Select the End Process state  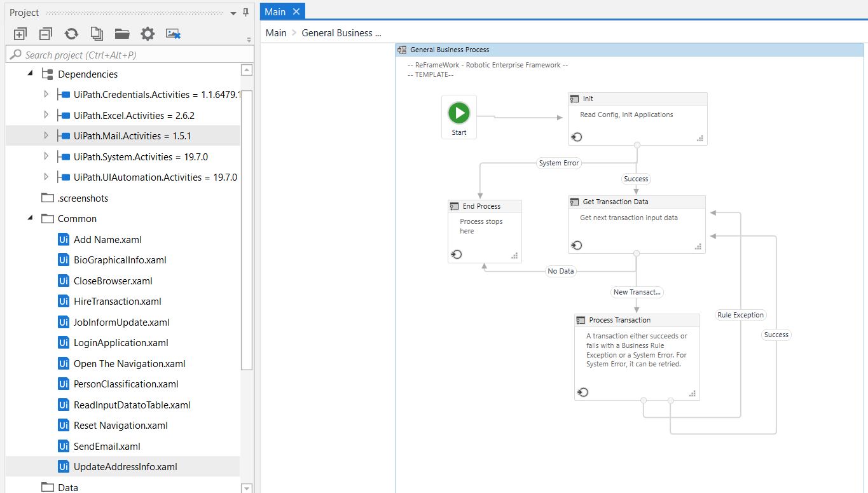[485, 231]
